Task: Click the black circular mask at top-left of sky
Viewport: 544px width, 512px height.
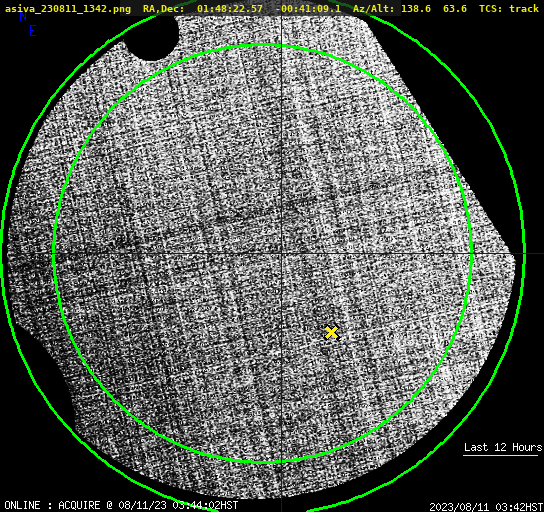Action: (x=152, y=37)
